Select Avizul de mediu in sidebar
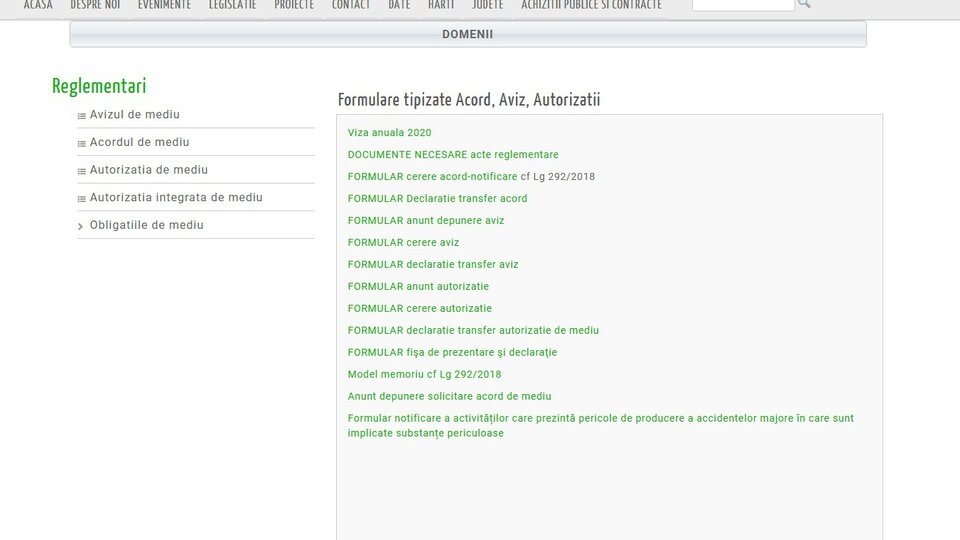 point(135,115)
